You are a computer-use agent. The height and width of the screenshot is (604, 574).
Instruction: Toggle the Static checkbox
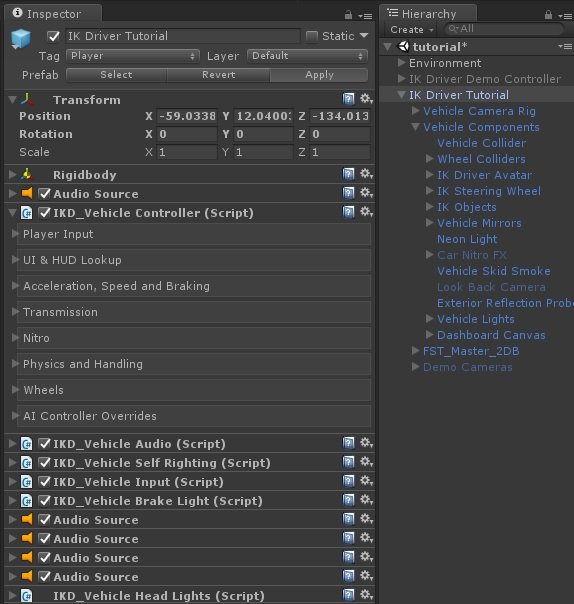click(x=311, y=36)
